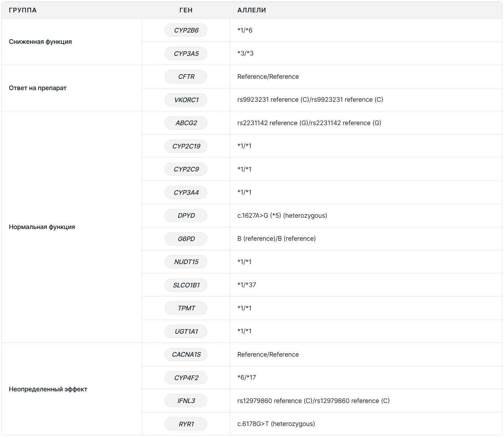This screenshot has width=504, height=438.
Task: Click the CYP2C19 gene badge
Action: point(186,146)
